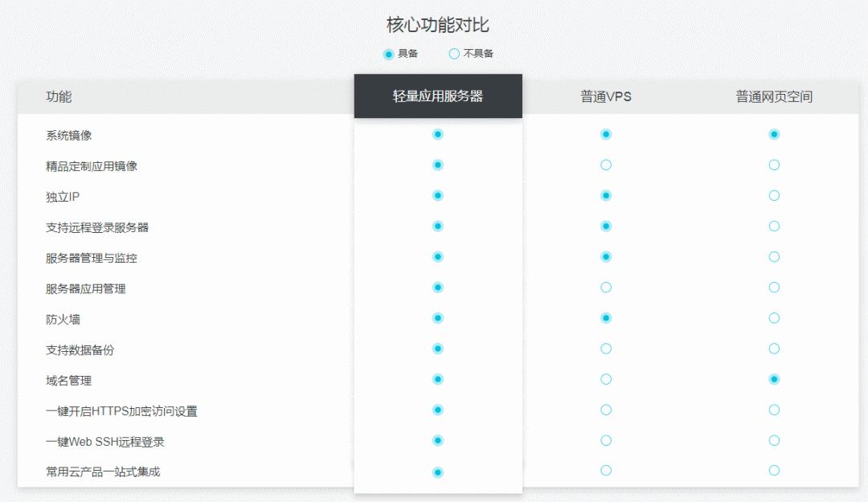Select the 系统镜像 indicator under 轻量应用服务器

tap(436, 133)
